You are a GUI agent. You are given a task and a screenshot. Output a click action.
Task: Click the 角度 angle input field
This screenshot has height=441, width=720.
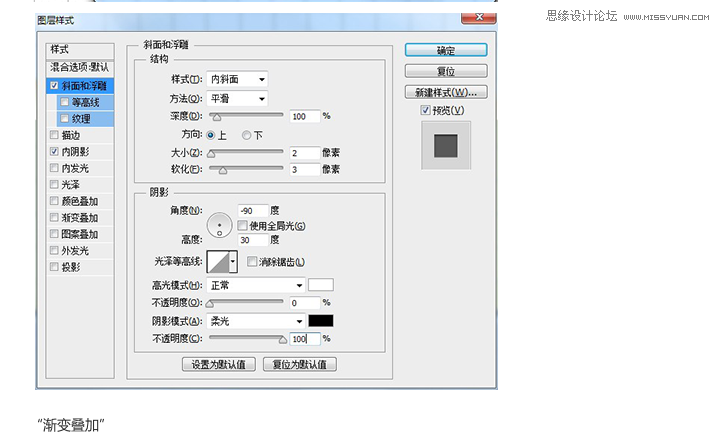pyautogui.click(x=253, y=211)
